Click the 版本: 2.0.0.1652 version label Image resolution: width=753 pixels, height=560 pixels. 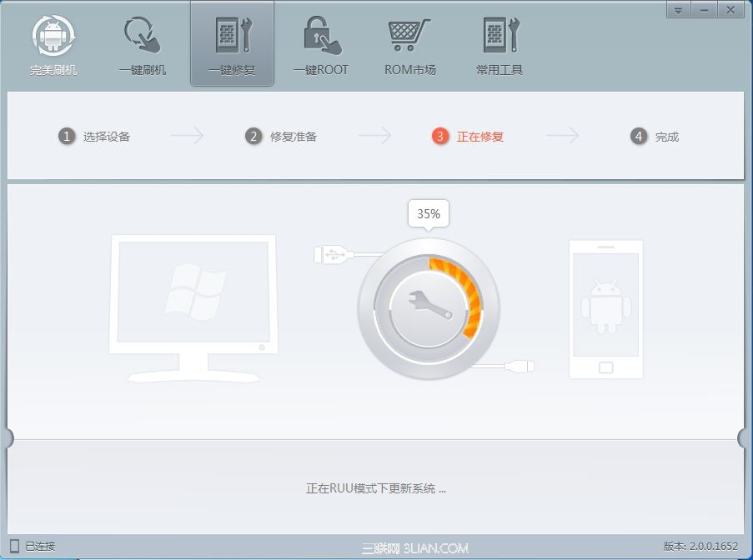(x=700, y=546)
